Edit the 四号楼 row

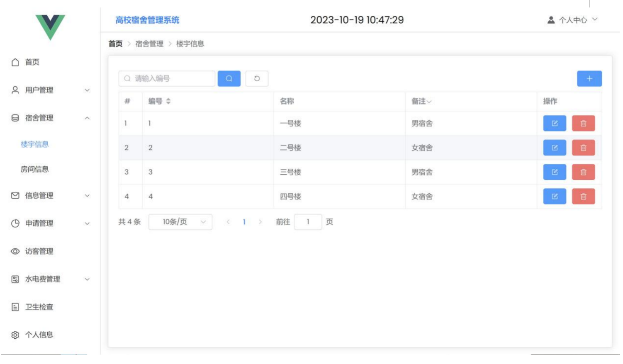[x=555, y=197]
